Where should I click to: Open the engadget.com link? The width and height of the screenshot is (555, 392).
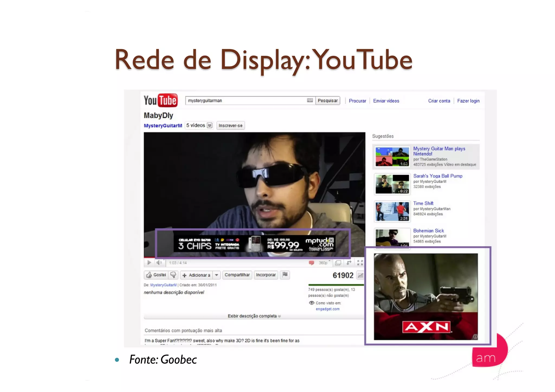pos(327,309)
